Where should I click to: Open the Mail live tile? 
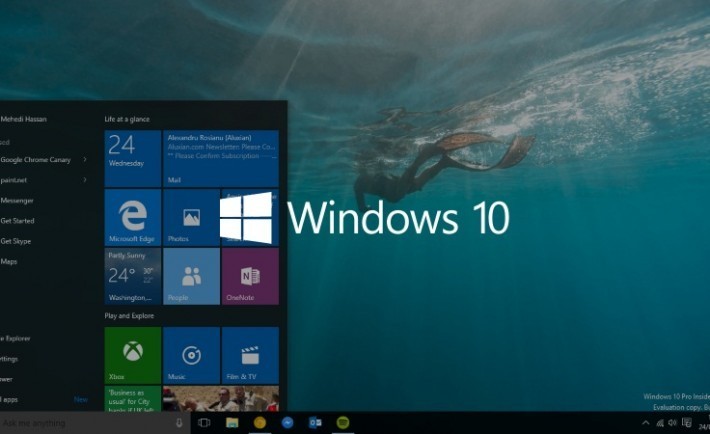pos(221,159)
